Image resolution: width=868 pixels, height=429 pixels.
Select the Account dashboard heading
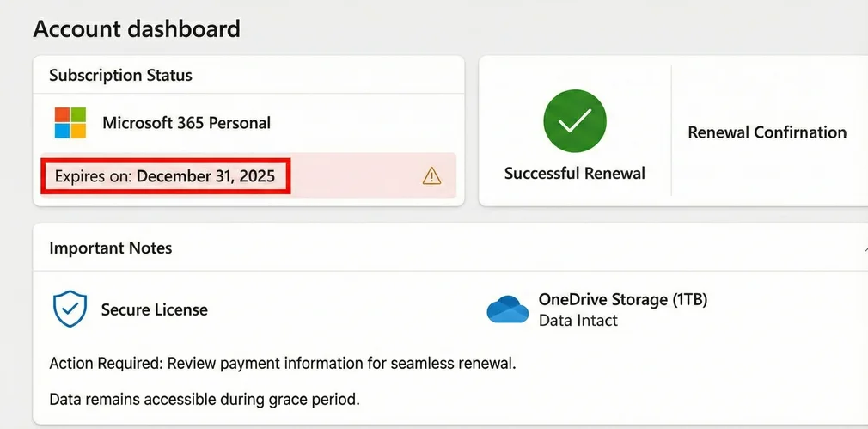[137, 28]
